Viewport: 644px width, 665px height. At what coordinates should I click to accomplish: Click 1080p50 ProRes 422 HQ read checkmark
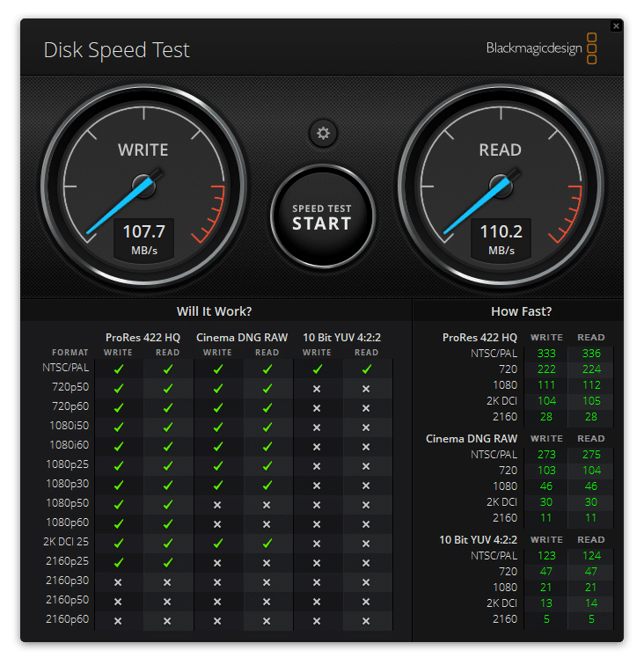[x=168, y=504]
